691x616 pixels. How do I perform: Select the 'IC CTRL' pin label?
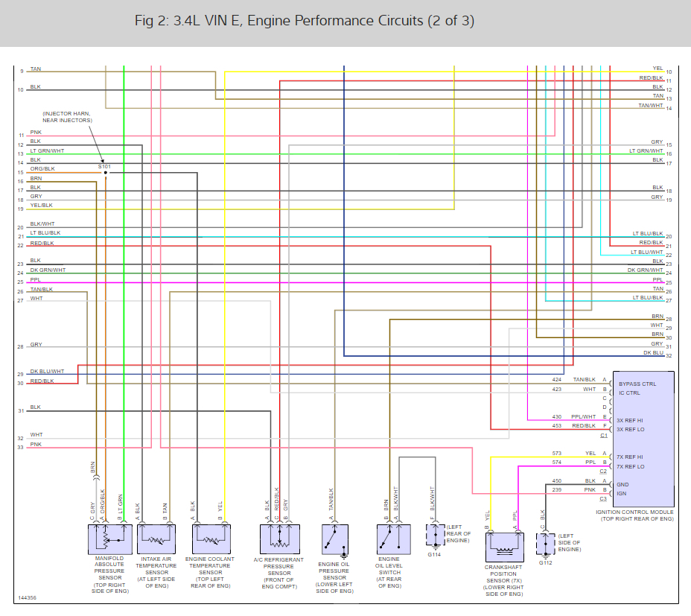click(x=629, y=393)
